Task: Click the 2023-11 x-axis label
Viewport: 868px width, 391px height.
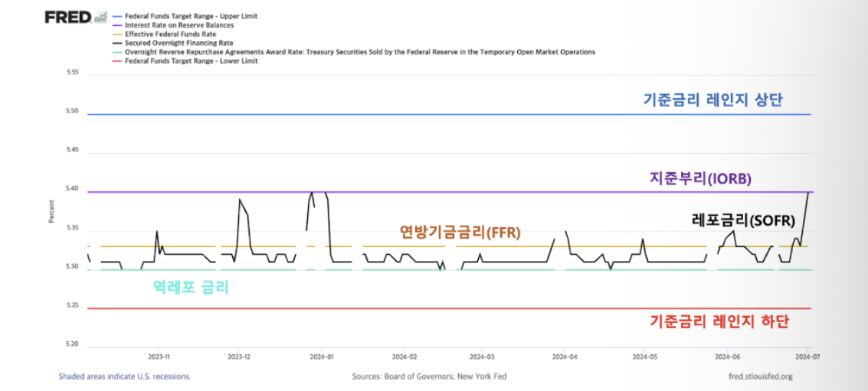Action: (x=158, y=357)
